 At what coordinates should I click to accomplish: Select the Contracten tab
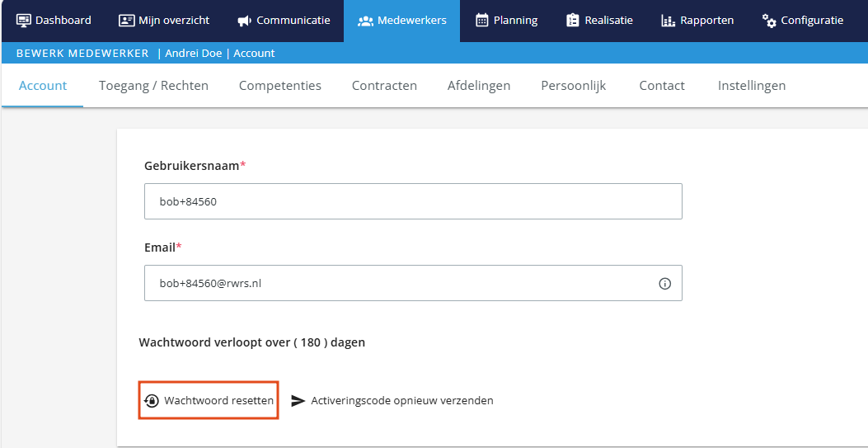click(x=385, y=86)
